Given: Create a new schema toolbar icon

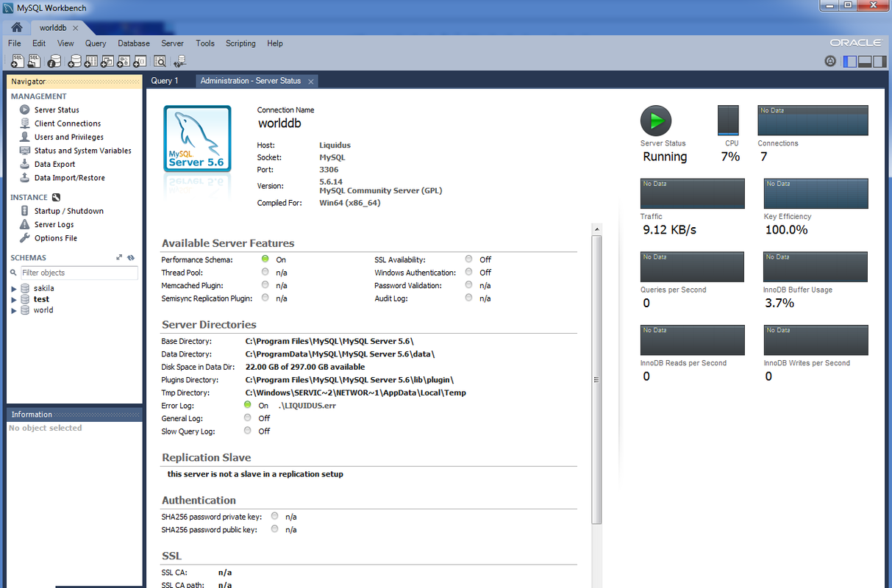Looking at the screenshot, I should (x=74, y=62).
